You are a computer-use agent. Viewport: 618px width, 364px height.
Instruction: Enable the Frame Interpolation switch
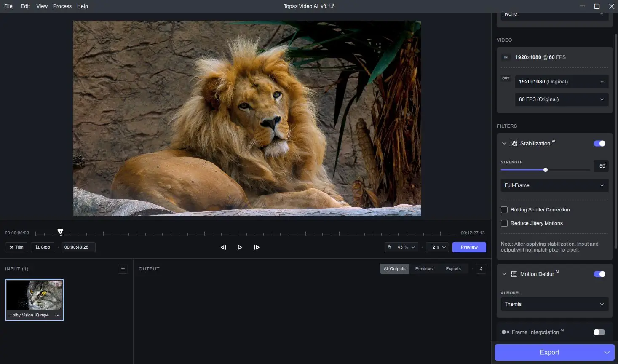(x=599, y=332)
